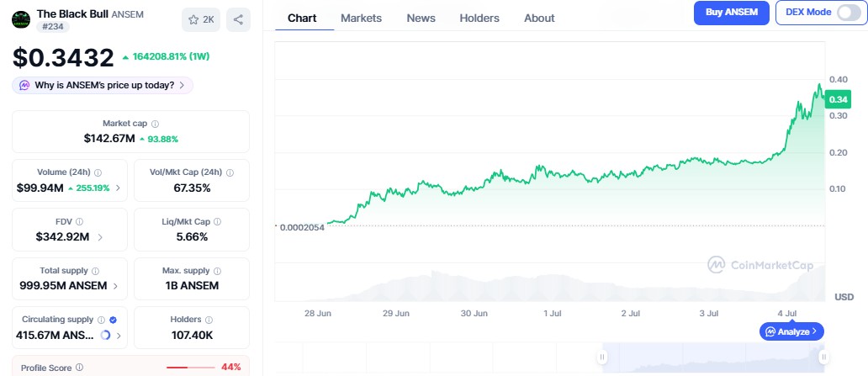
Task: Click the left handle of chart range slider
Action: click(x=601, y=357)
